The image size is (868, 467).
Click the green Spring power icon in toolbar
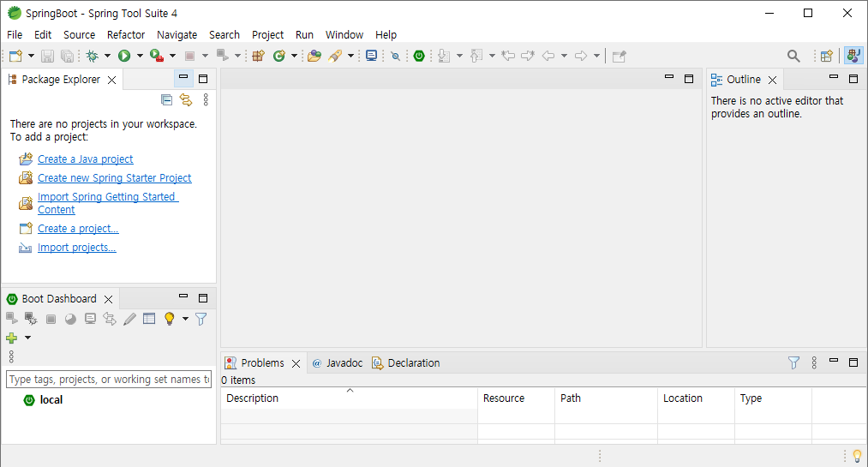[419, 56]
